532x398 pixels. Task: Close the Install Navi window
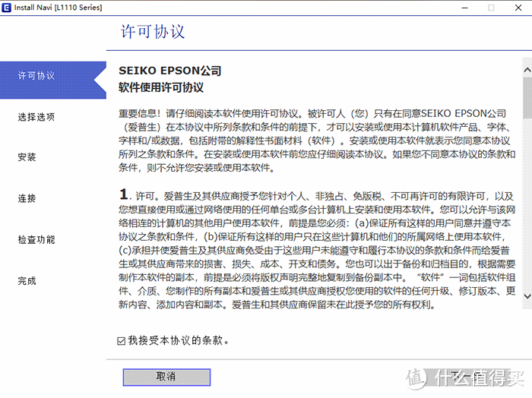(518, 8)
